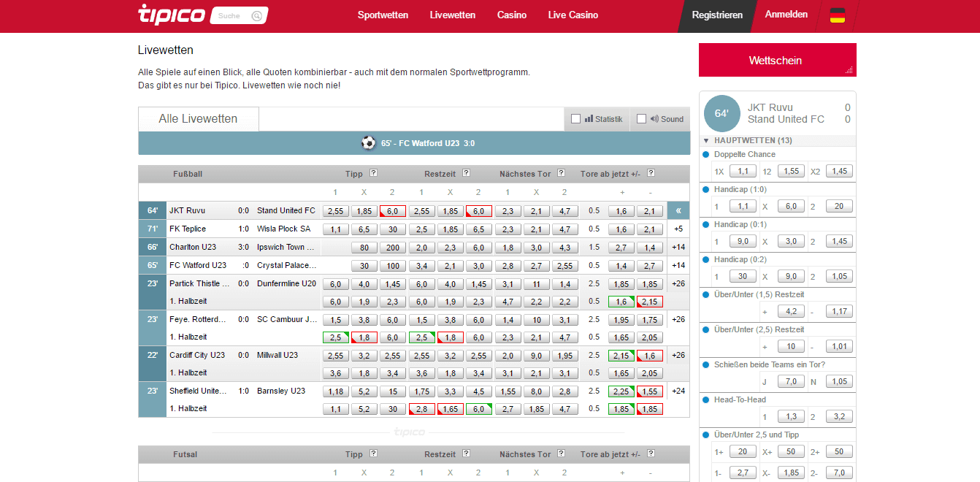Click the search magnifier icon
Screen dimensions: 980x482
click(256, 16)
